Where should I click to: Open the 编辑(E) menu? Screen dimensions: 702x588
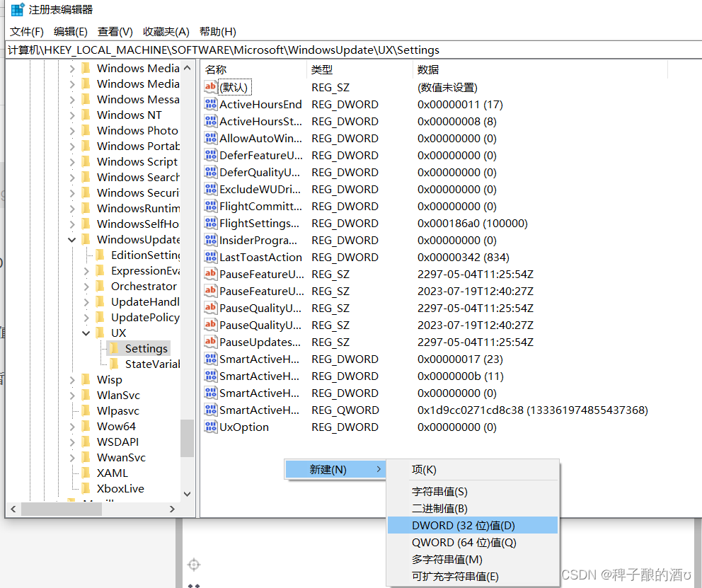pyautogui.click(x=70, y=32)
